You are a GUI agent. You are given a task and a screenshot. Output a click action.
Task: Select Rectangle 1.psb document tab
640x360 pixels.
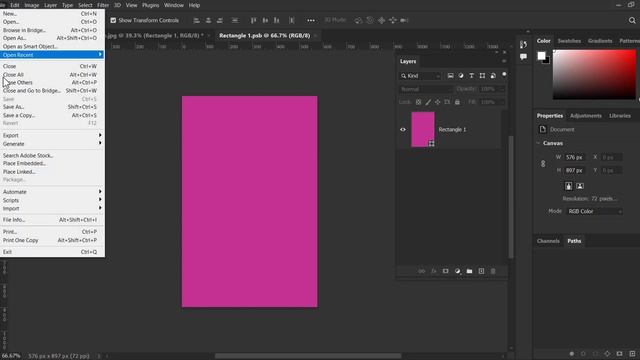click(264, 36)
